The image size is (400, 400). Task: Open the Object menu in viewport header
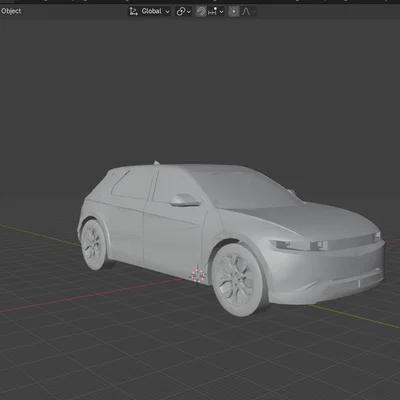click(x=11, y=11)
